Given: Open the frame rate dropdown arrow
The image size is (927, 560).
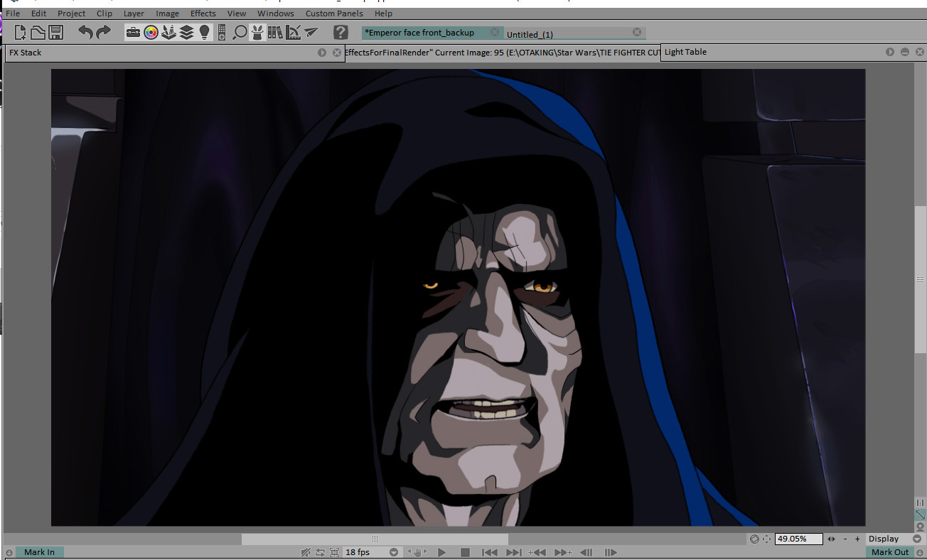Looking at the screenshot, I should [393, 552].
